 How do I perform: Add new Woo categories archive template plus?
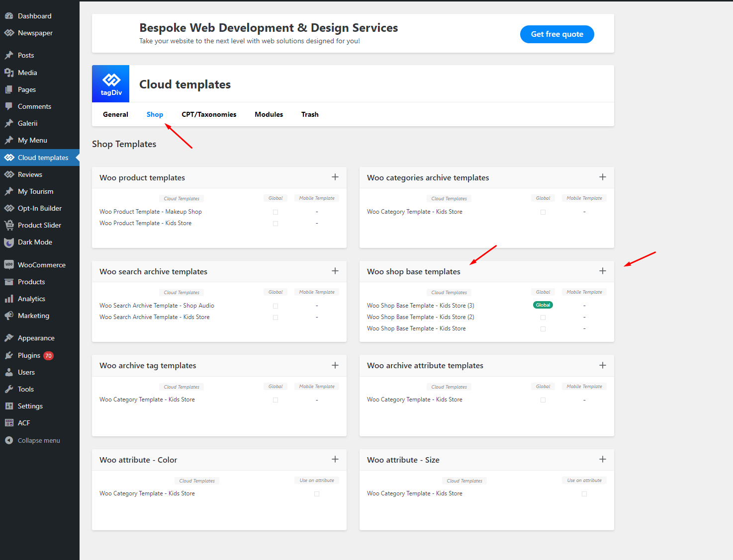[603, 177]
